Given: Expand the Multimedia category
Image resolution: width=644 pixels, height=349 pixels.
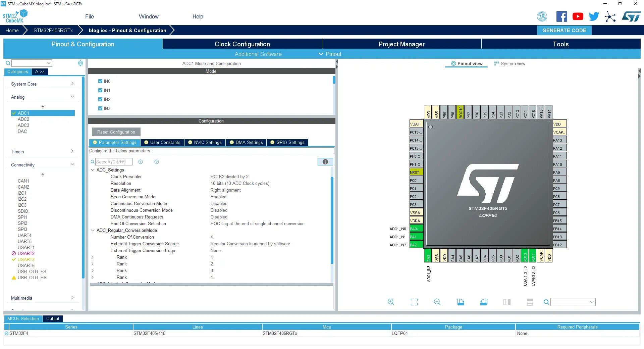Looking at the screenshot, I should point(42,298).
